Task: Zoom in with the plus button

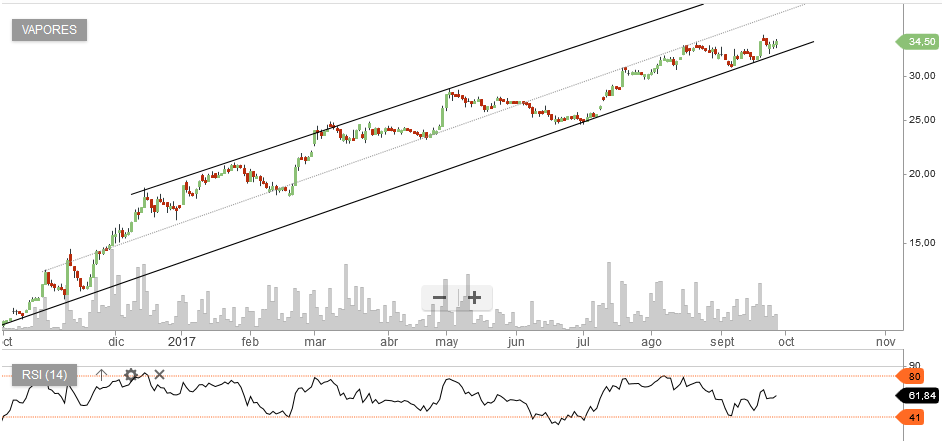Action: (475, 297)
